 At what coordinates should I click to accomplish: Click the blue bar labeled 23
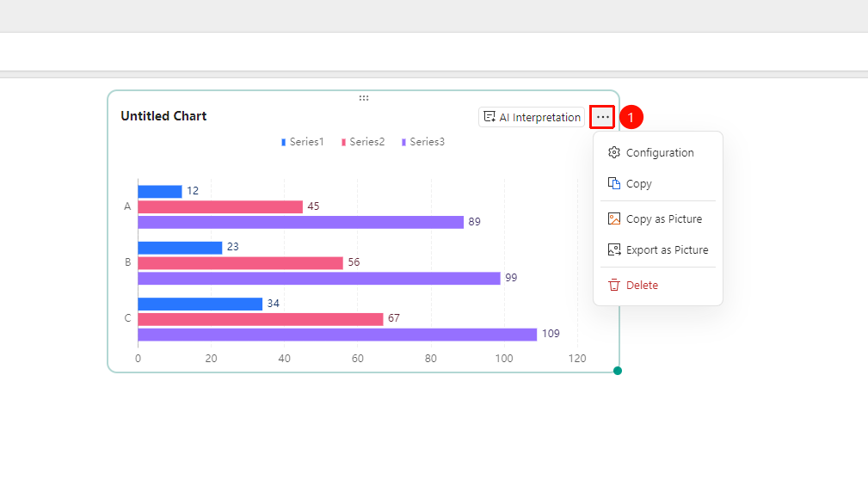180,248
